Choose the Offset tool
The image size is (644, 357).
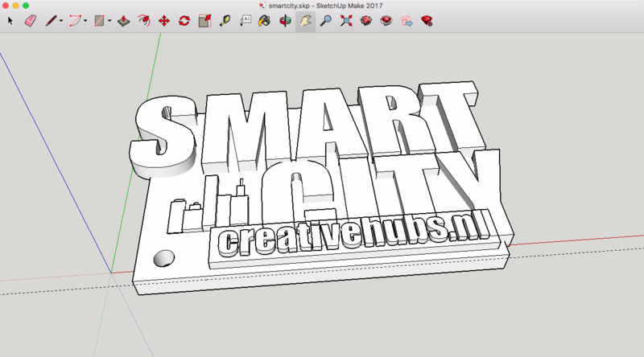point(143,20)
